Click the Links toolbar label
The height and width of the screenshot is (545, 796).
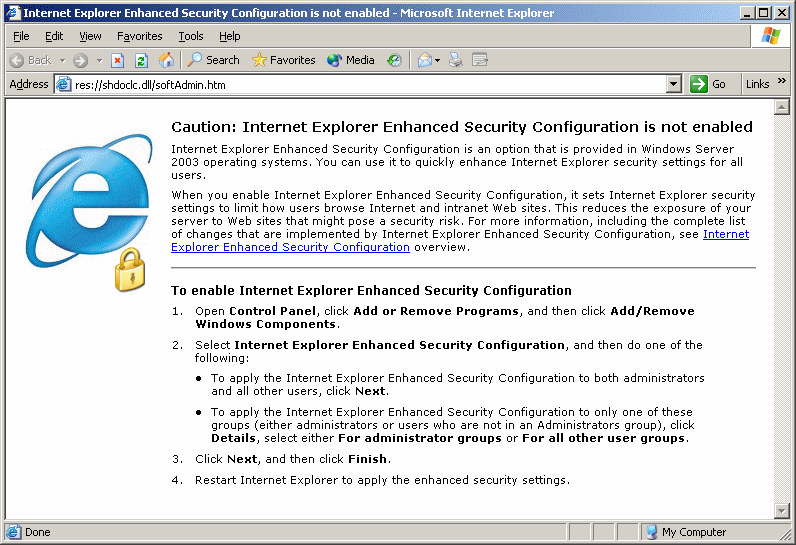coord(757,84)
